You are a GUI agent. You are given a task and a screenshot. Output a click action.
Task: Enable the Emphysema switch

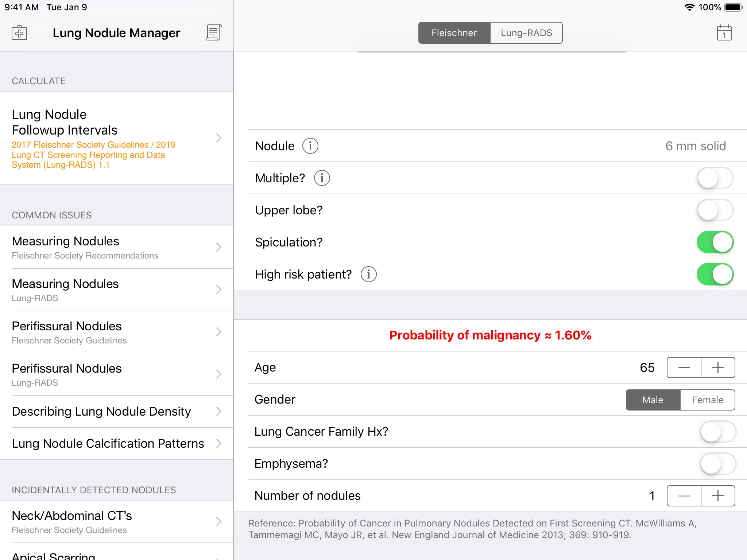click(717, 464)
